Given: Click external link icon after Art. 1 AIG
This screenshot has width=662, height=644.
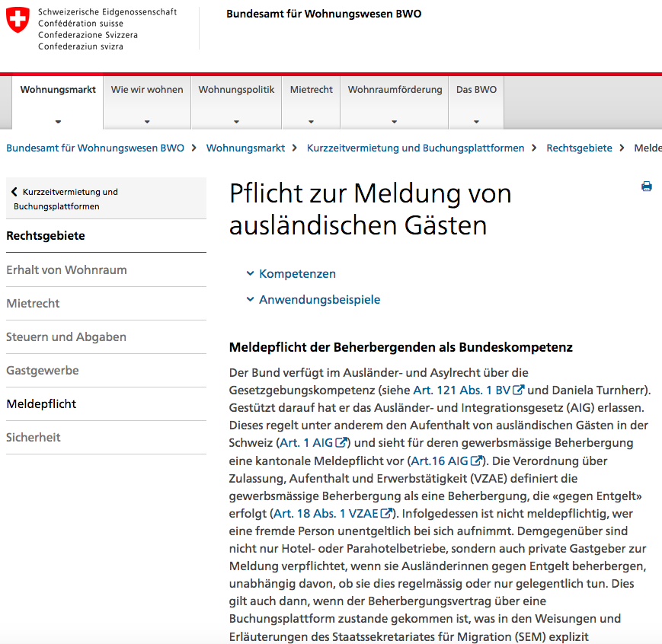Looking at the screenshot, I should [343, 443].
